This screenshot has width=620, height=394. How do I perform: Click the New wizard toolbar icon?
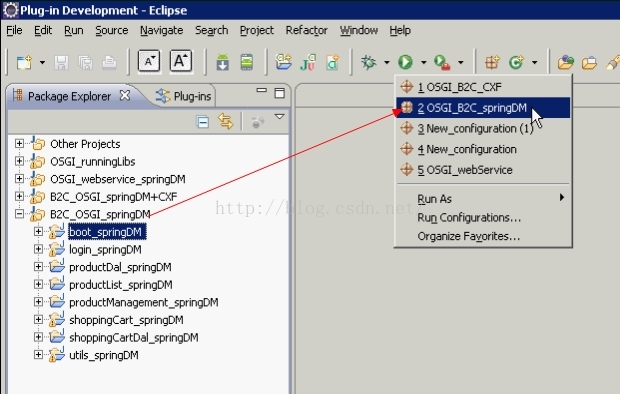tap(24, 63)
